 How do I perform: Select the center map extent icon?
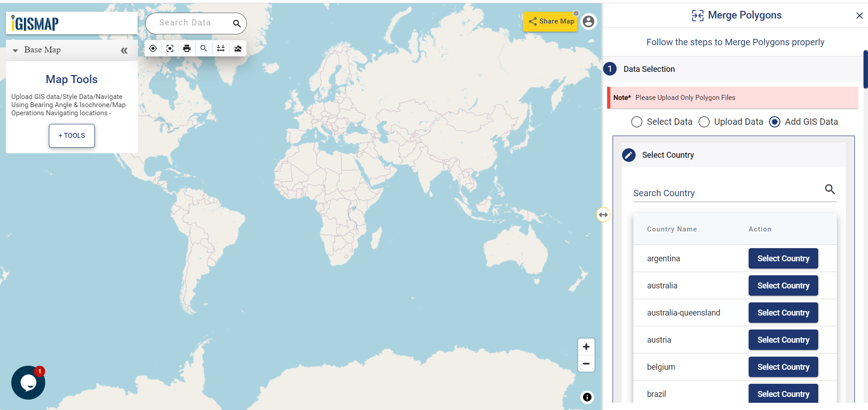pyautogui.click(x=170, y=48)
